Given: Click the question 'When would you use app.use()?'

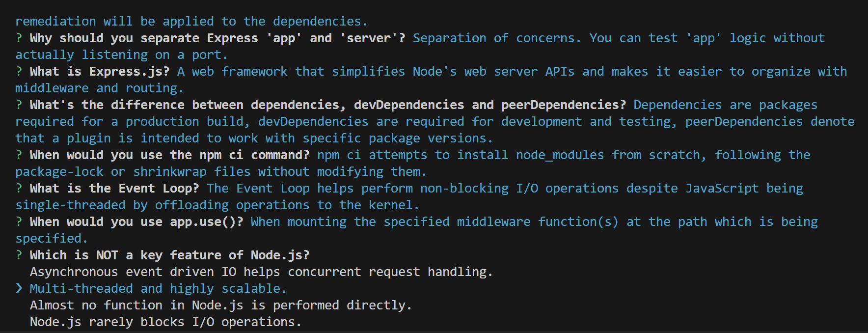Looking at the screenshot, I should [x=136, y=222].
